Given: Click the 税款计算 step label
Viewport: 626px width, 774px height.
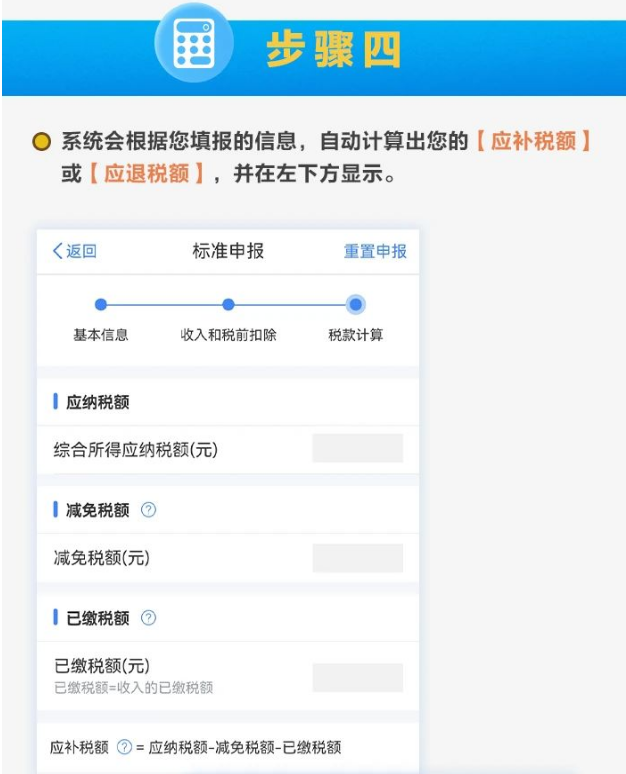Looking at the screenshot, I should pyautogui.click(x=355, y=335).
